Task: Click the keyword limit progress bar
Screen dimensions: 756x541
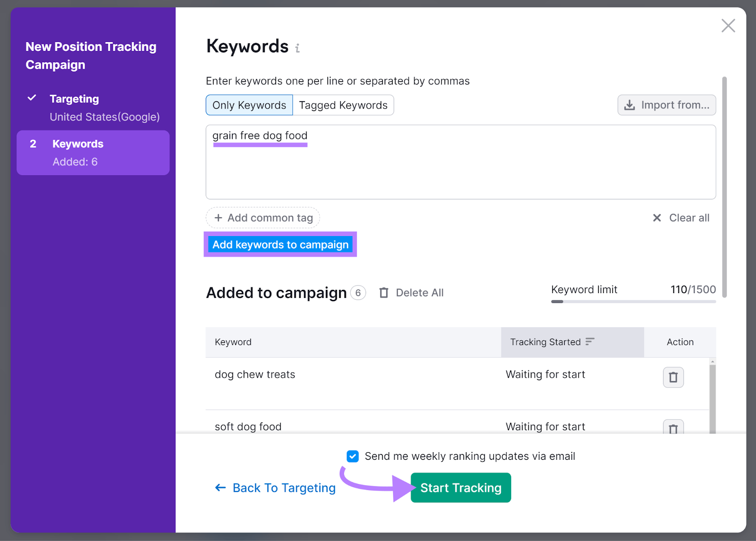Action: 633,302
